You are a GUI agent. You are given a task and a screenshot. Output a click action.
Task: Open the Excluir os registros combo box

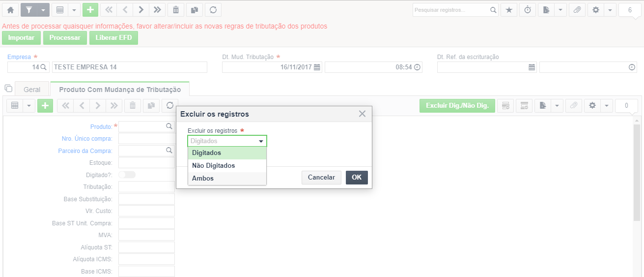click(x=227, y=141)
